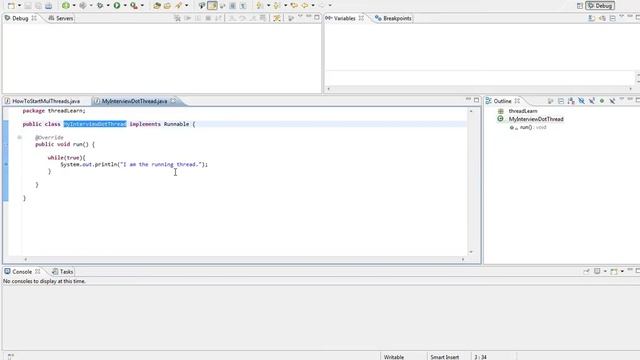Select the Tasks view tab
This screenshot has width=640, height=360.
point(62,271)
